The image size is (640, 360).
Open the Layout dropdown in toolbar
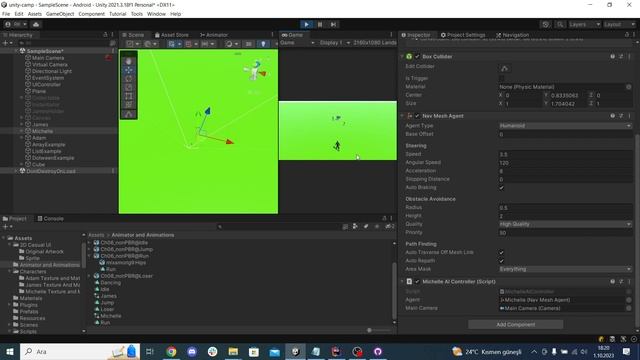click(x=619, y=24)
